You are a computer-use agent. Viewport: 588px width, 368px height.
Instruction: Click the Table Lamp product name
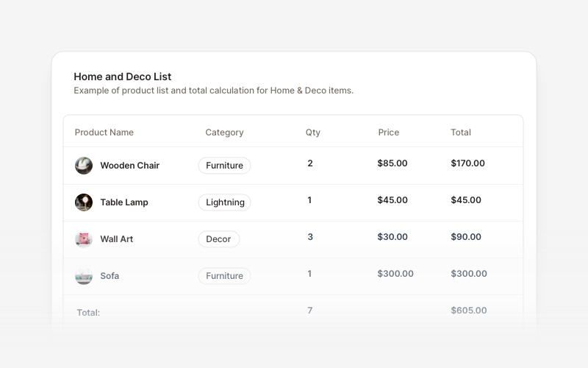click(x=124, y=202)
